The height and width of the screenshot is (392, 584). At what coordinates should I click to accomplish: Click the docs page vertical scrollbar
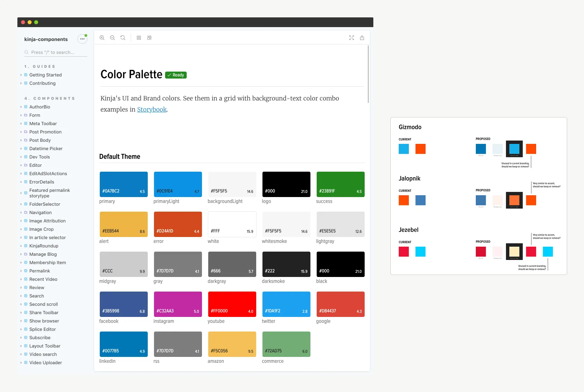point(368,74)
